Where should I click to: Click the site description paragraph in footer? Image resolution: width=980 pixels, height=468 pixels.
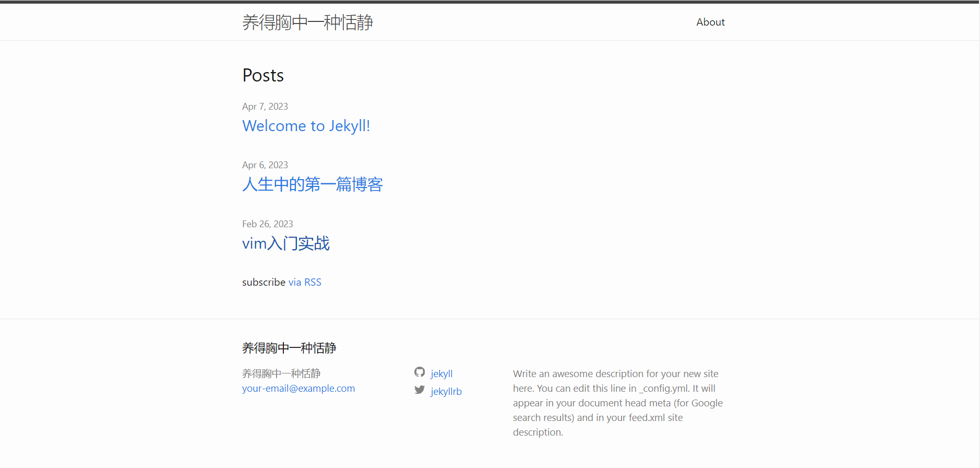coord(617,403)
